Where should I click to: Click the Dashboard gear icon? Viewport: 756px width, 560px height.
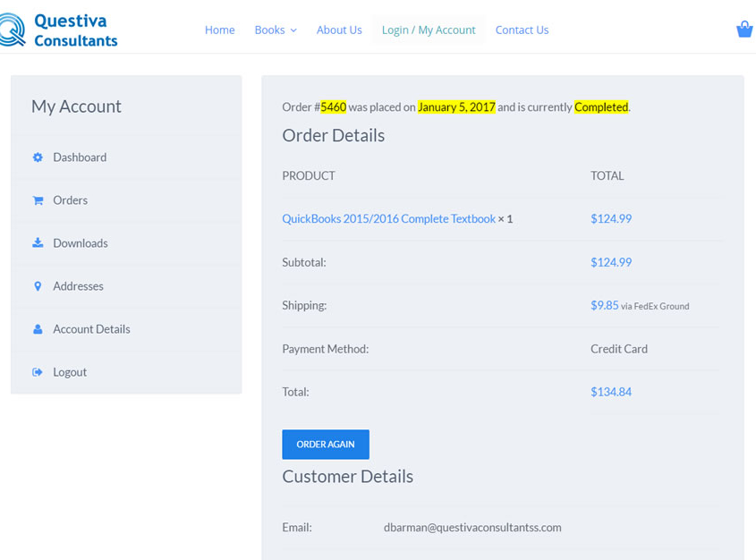point(38,157)
